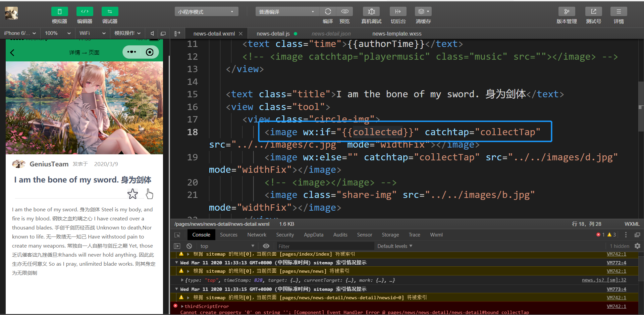Screen dimensions: 644x315
Task: Undock the devtools panel
Action: 637,235
